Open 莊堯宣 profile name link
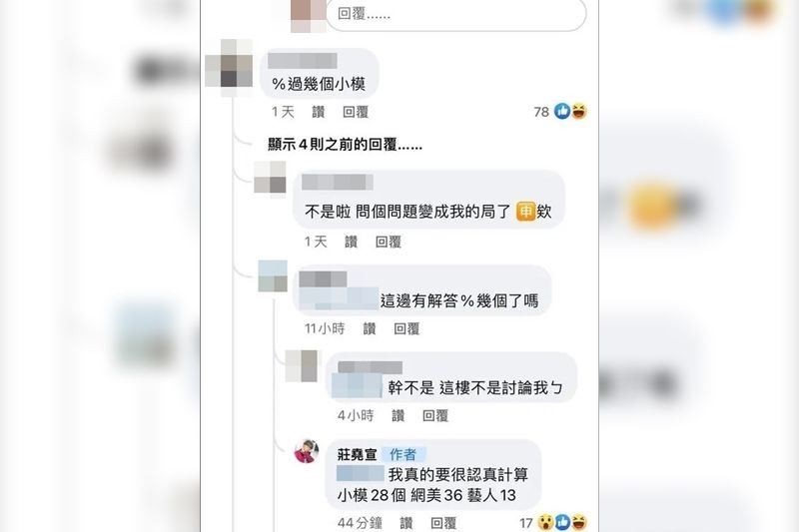Image resolution: width=799 pixels, height=532 pixels. [357, 454]
